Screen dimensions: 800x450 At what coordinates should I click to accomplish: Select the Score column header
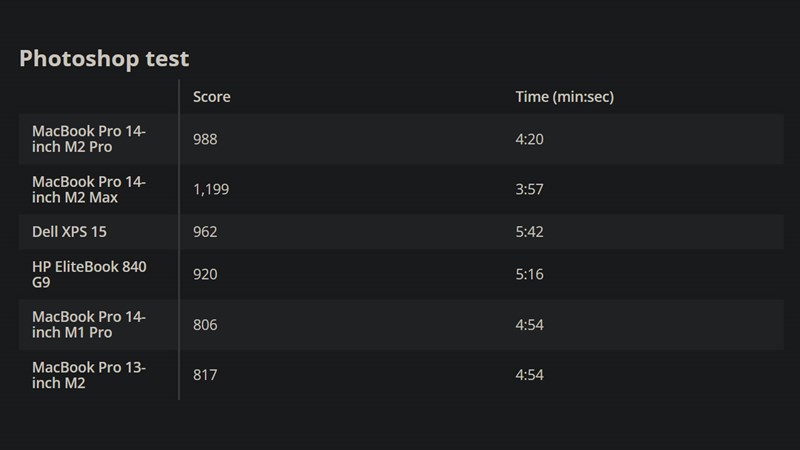coord(211,97)
